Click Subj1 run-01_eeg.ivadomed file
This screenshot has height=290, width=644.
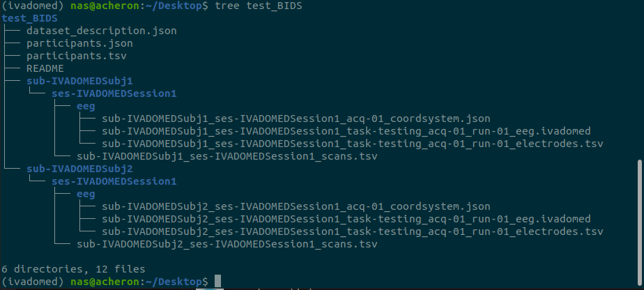point(346,132)
